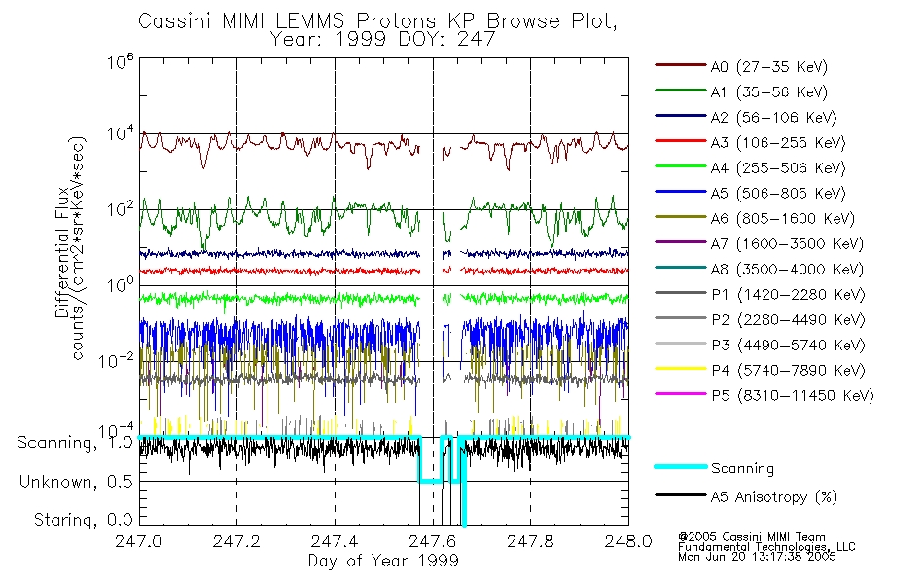Viewport: 924px width, 584px height.
Task: Click the black A5 Anisotropy legend line swatch
Action: coord(680,494)
